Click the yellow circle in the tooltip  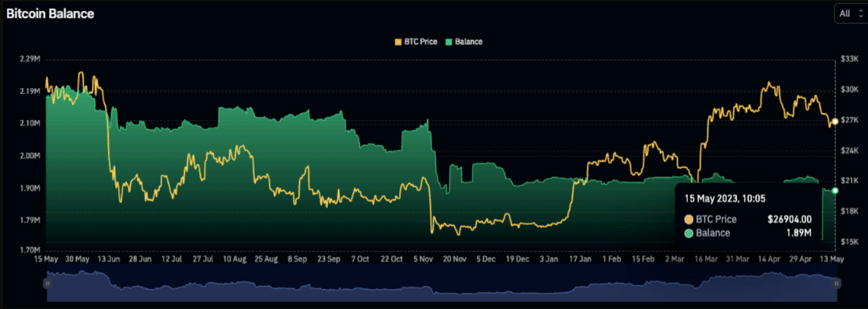[x=689, y=219]
